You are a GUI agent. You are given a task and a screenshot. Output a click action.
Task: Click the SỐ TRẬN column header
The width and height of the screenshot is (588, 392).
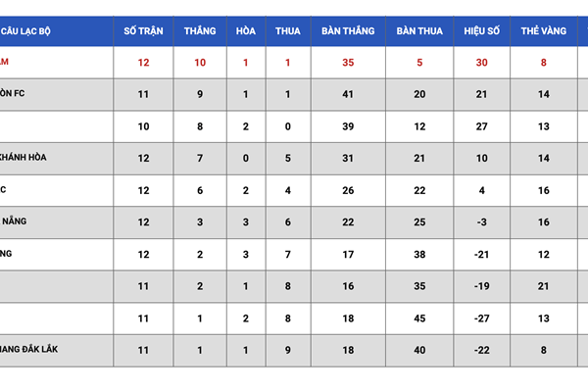pyautogui.click(x=143, y=30)
